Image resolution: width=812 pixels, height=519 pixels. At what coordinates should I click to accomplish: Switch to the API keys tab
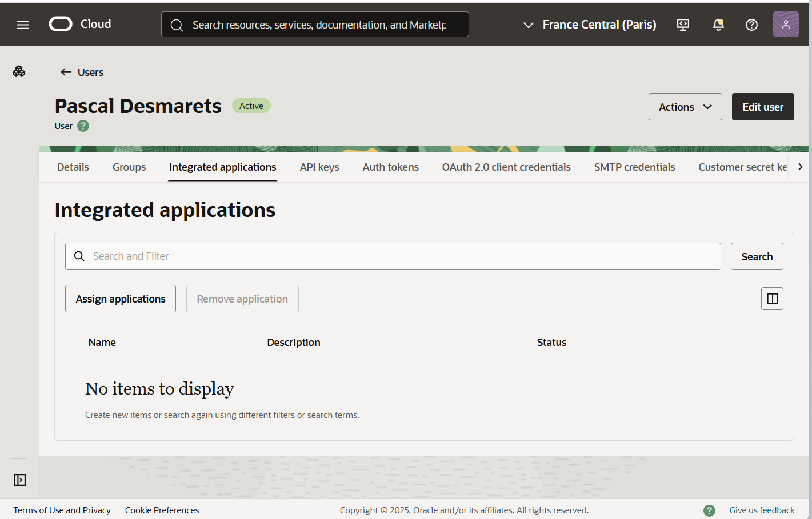[319, 167]
